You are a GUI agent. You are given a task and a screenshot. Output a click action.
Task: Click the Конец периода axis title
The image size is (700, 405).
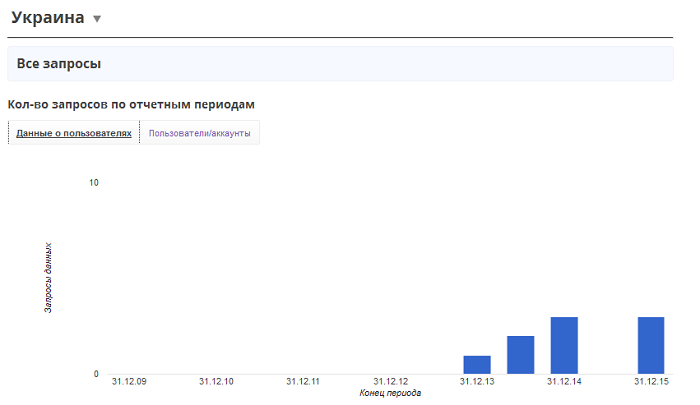(390, 394)
